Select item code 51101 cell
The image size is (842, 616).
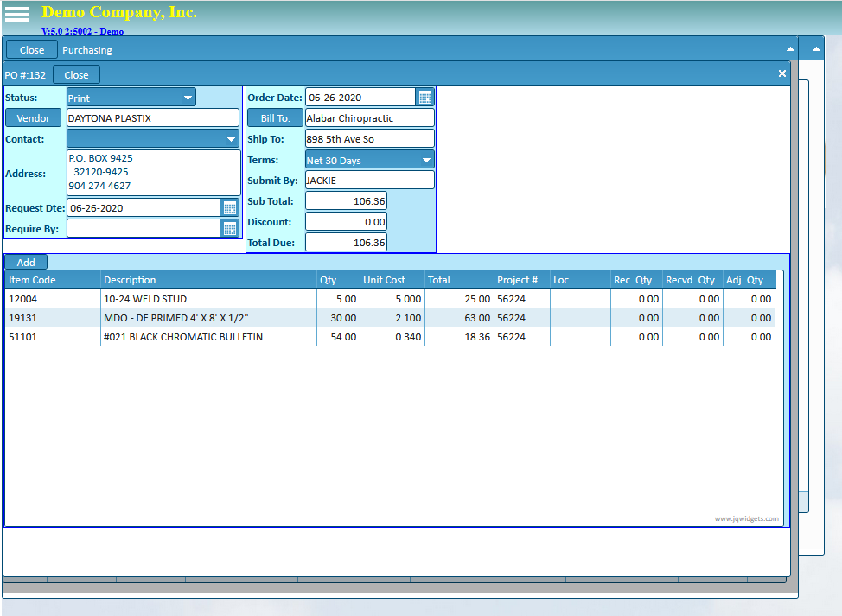point(53,337)
